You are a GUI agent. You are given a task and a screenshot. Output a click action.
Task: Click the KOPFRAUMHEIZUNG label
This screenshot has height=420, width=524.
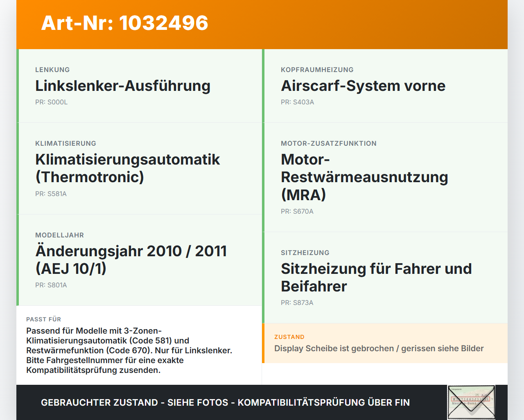pos(317,70)
